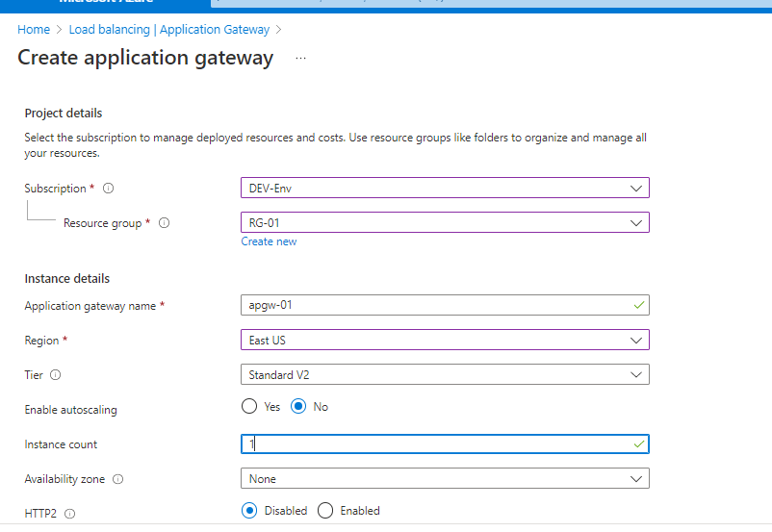Select Yes for Enable autoscaling

tap(250, 407)
